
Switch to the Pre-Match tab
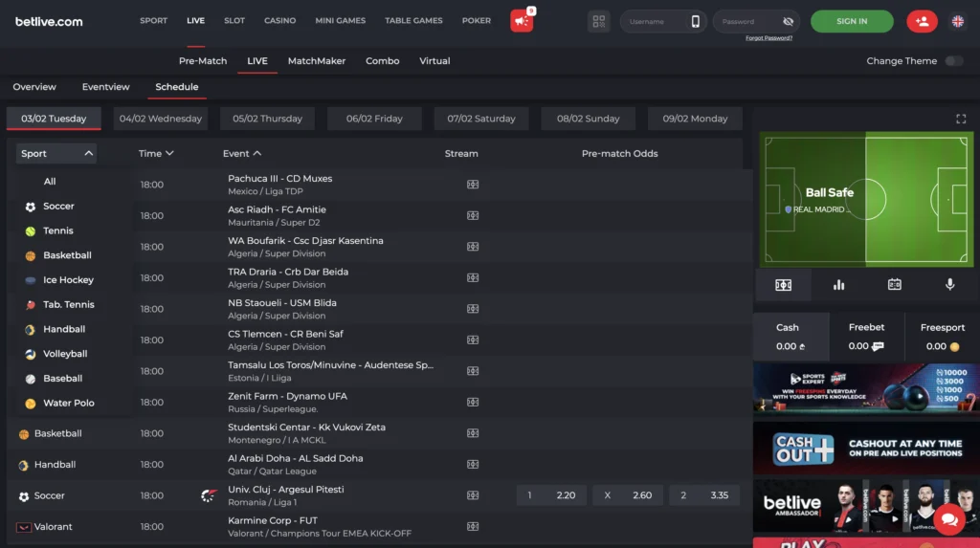click(203, 60)
